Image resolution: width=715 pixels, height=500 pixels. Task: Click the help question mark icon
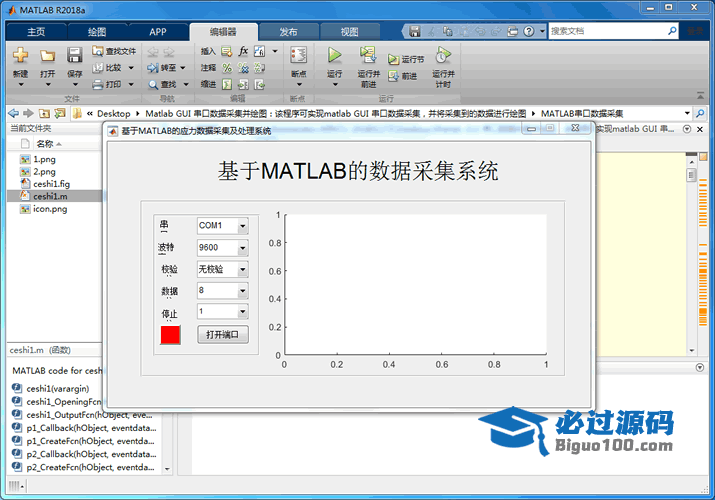pyautogui.click(x=528, y=31)
